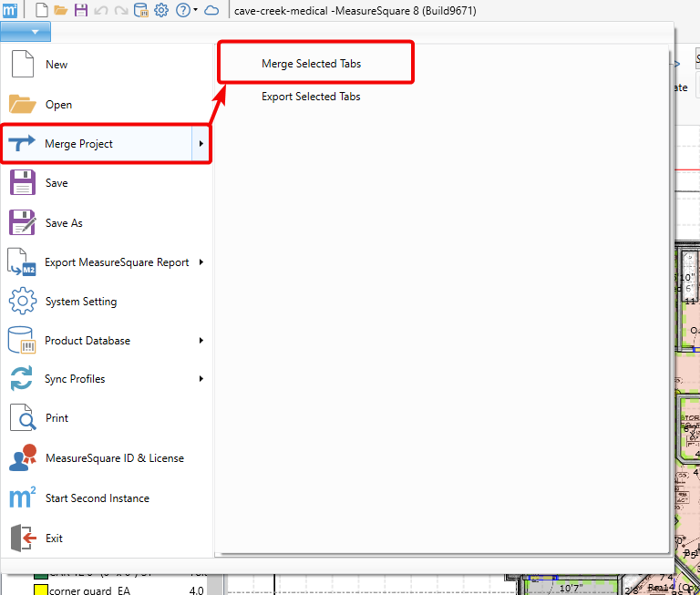The image size is (700, 595).
Task: Click the Open folder icon in quick toolbar
Action: coord(61,10)
